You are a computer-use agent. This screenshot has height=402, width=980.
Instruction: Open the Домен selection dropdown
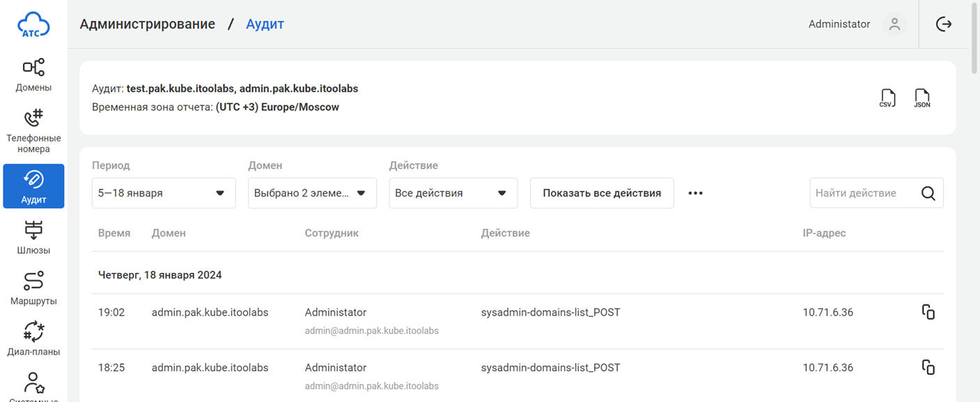pos(312,193)
